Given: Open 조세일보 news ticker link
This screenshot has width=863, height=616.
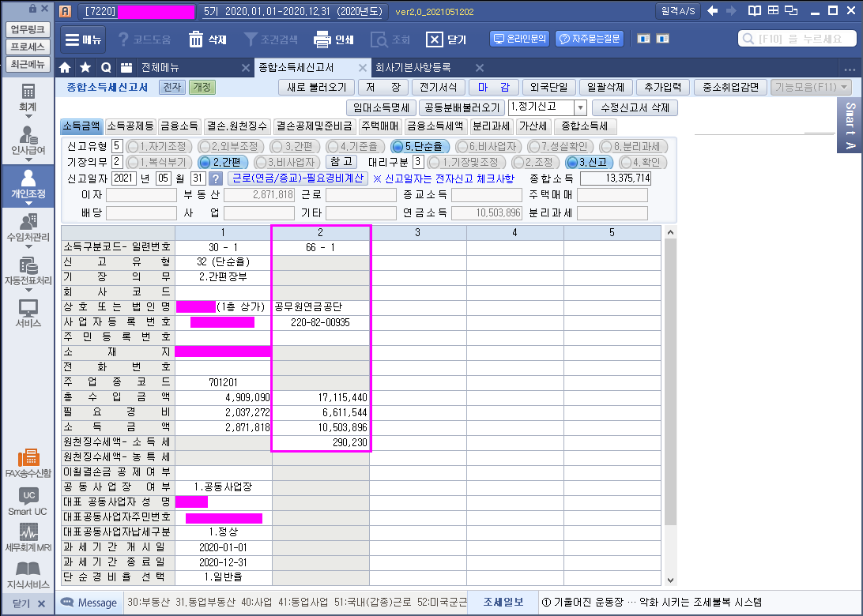Looking at the screenshot, I should 503,603.
